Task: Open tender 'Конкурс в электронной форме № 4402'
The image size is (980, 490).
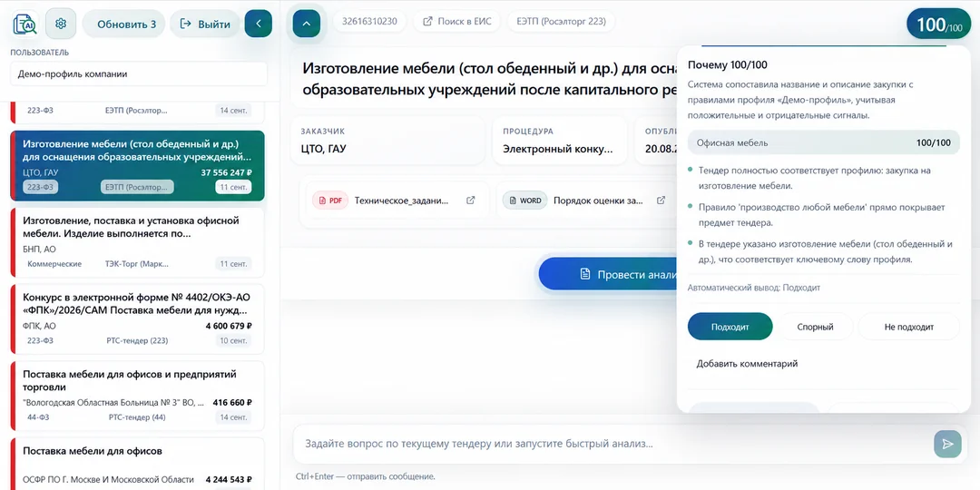Action: tap(138, 318)
